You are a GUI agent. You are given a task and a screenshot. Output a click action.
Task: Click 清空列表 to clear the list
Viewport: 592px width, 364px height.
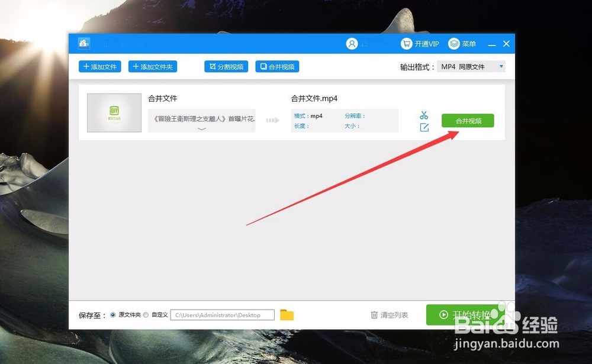[390, 315]
